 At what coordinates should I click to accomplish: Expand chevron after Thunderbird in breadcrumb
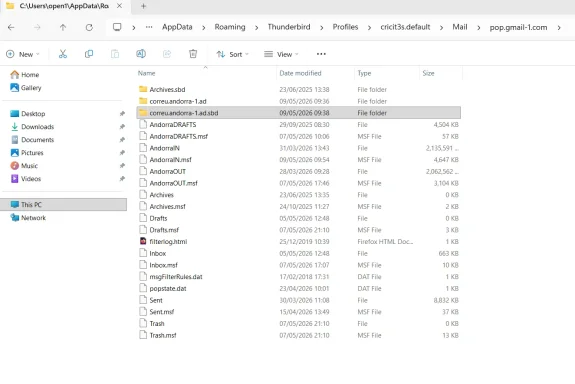322,28
